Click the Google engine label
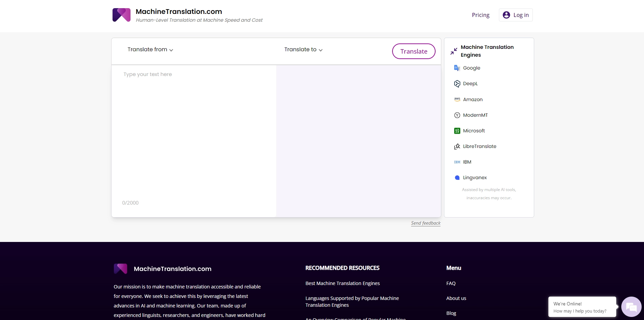The height and width of the screenshot is (320, 644). point(471,68)
